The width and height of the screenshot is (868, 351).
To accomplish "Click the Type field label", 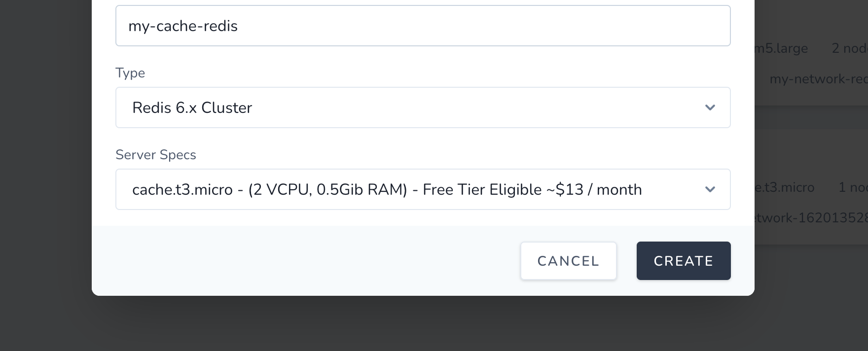I will pos(130,72).
